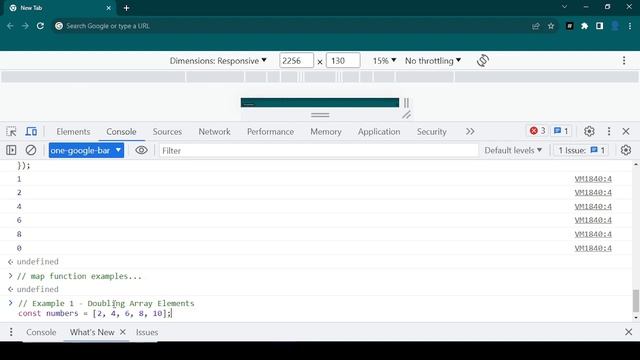The image size is (640, 360).
Task: Go back with the browser back arrow
Action: [x=10, y=26]
